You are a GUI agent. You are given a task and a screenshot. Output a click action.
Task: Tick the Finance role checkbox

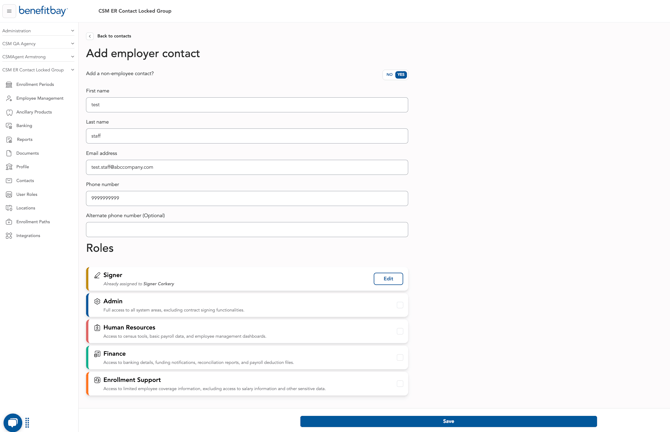[399, 357]
